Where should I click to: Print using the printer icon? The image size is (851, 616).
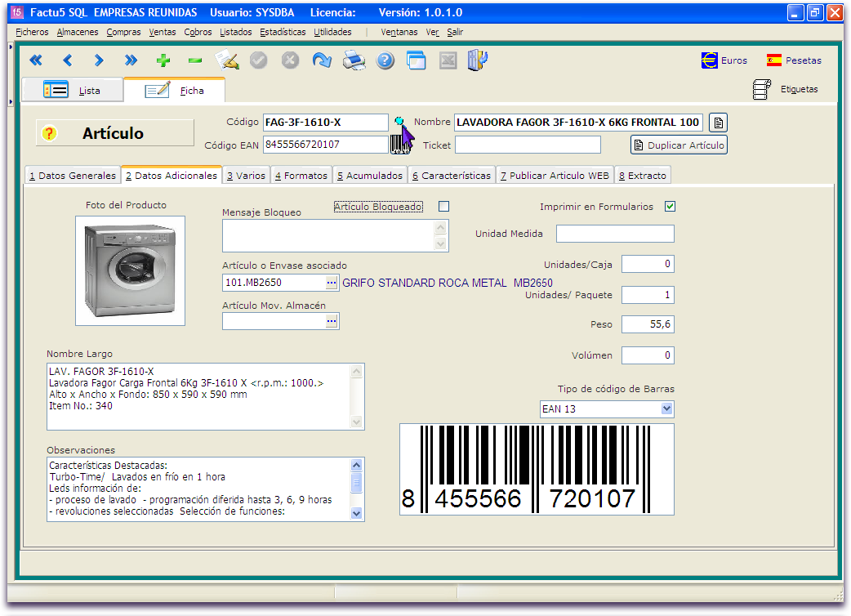tap(354, 60)
